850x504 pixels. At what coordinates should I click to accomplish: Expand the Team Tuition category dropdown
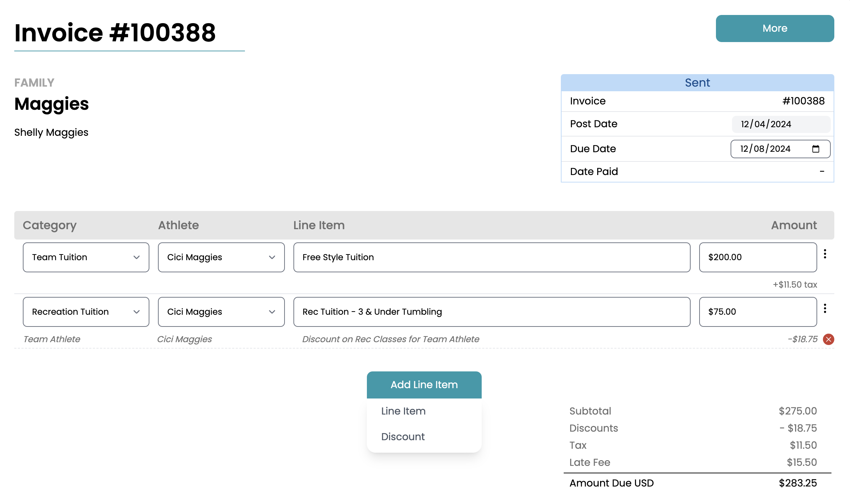pos(86,257)
